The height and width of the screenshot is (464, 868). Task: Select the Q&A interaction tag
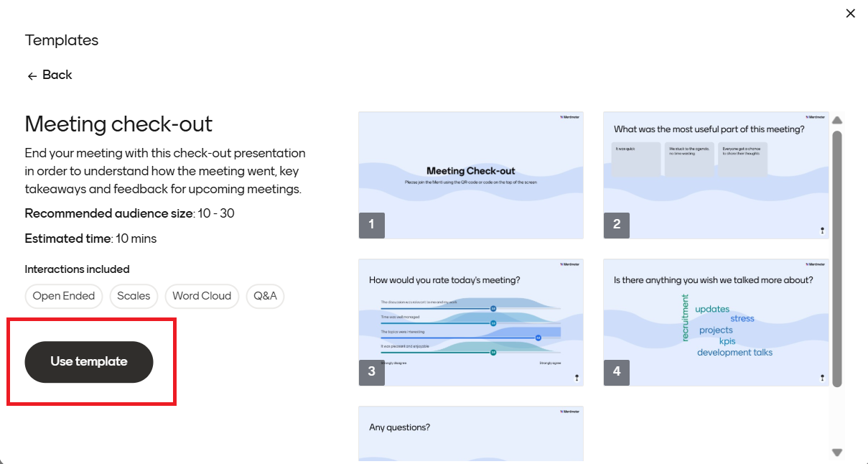265,296
